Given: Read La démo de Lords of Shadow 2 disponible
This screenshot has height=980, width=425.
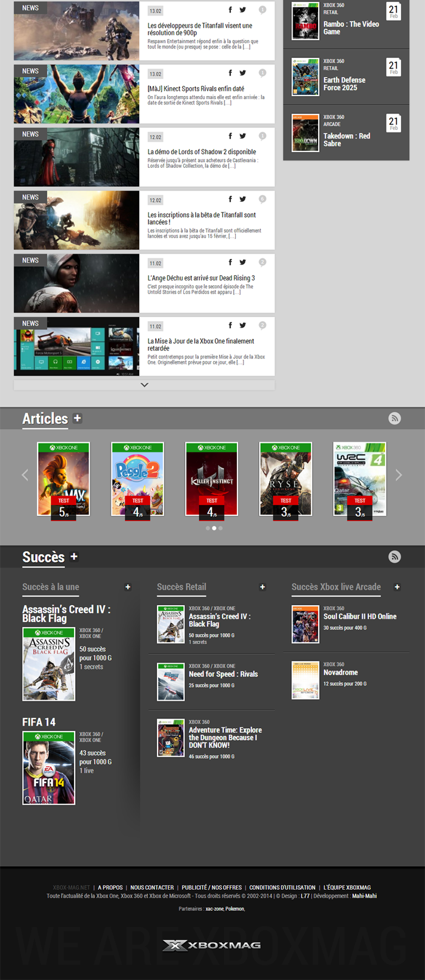Looking at the screenshot, I should click(202, 152).
